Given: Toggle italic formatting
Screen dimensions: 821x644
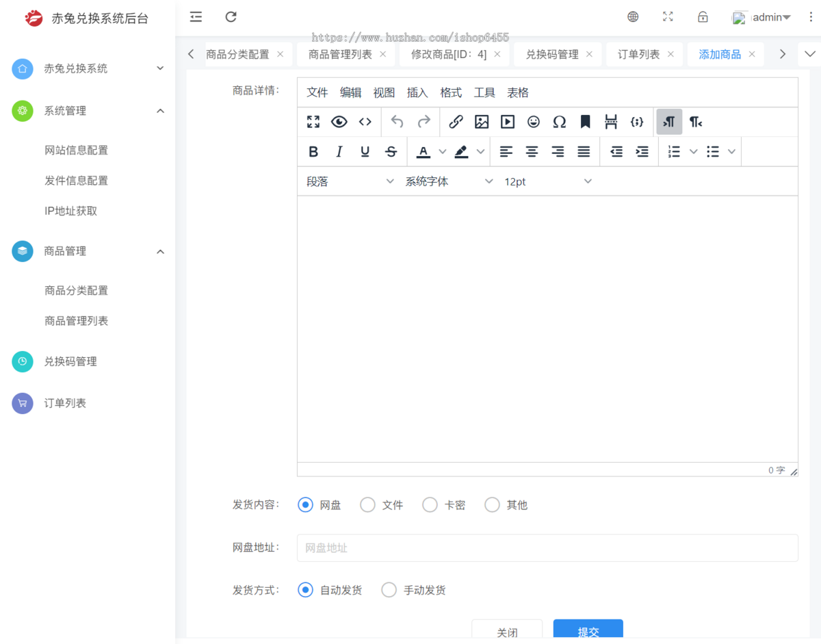Looking at the screenshot, I should point(339,152).
